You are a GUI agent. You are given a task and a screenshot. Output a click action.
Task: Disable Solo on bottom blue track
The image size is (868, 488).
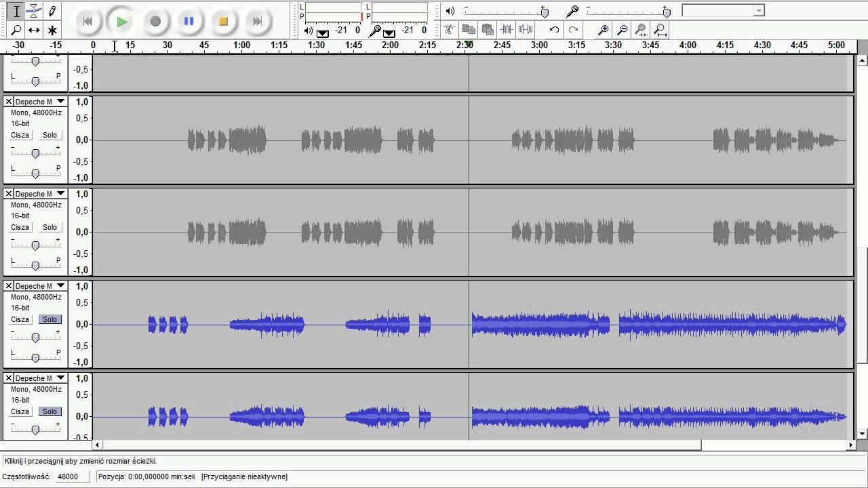50,411
